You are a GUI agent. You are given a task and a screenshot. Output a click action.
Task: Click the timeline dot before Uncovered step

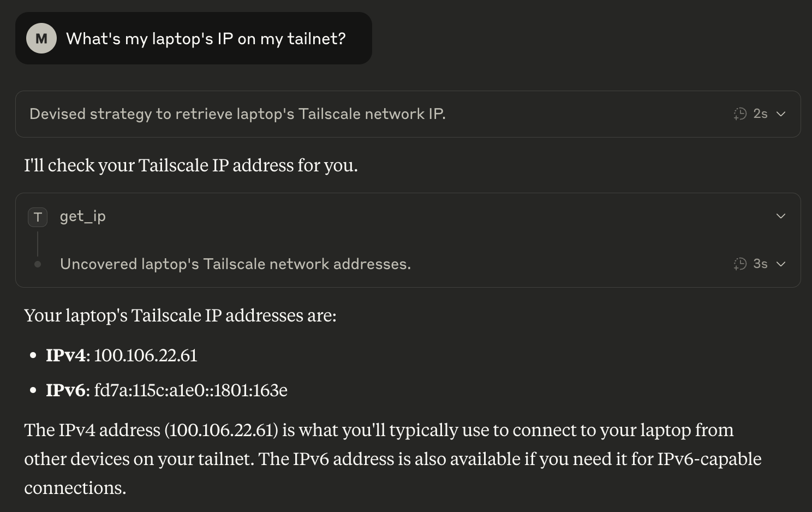coord(38,264)
